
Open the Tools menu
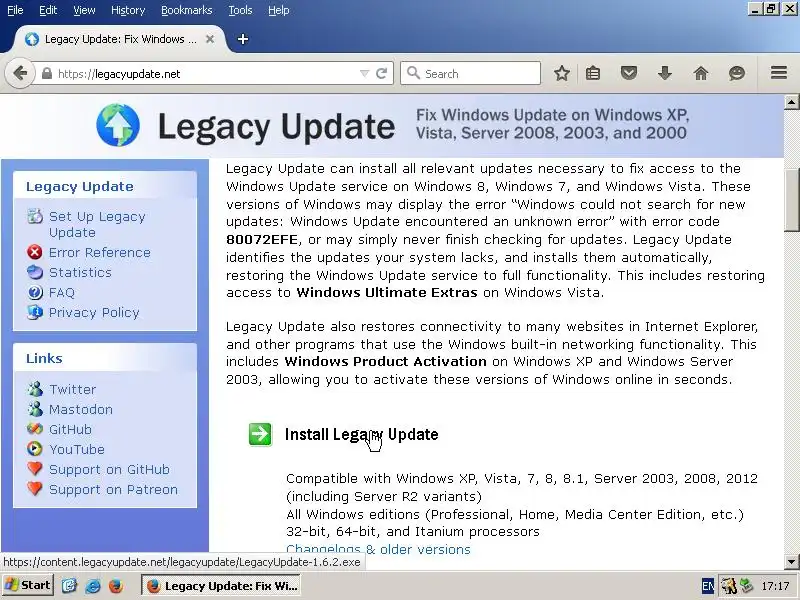(x=240, y=10)
